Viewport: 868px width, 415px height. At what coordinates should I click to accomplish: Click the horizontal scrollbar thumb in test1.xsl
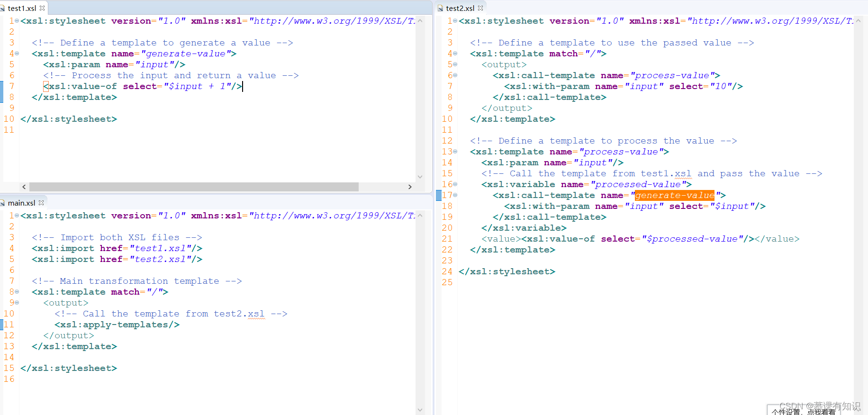(194, 187)
